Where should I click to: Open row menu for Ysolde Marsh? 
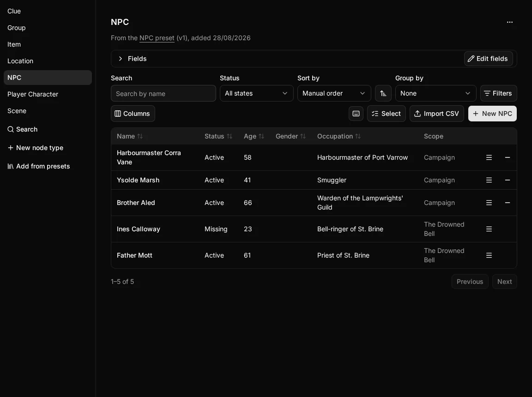(x=489, y=180)
